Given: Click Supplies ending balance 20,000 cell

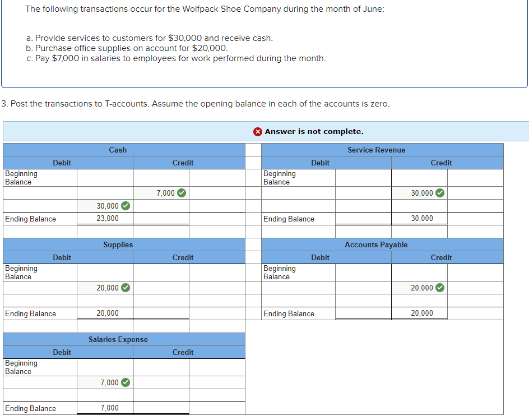Looking at the screenshot, I should click(x=105, y=313).
